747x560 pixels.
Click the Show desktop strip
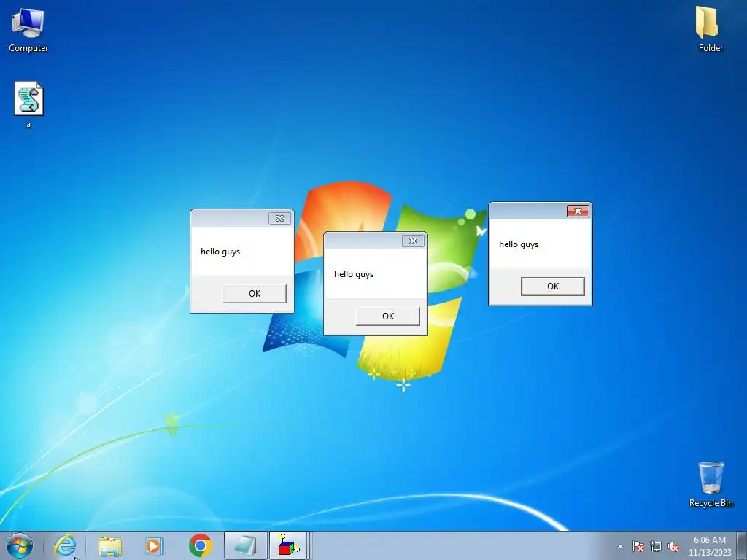pyautogui.click(x=742, y=545)
